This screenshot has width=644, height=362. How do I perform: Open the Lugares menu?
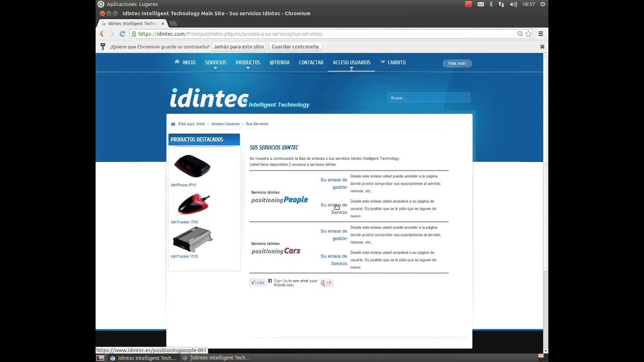148,4
